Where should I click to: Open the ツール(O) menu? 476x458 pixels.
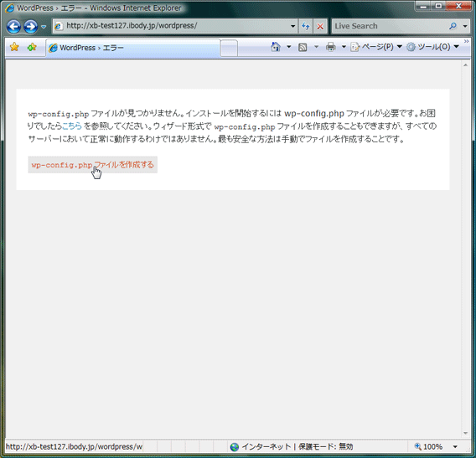432,47
